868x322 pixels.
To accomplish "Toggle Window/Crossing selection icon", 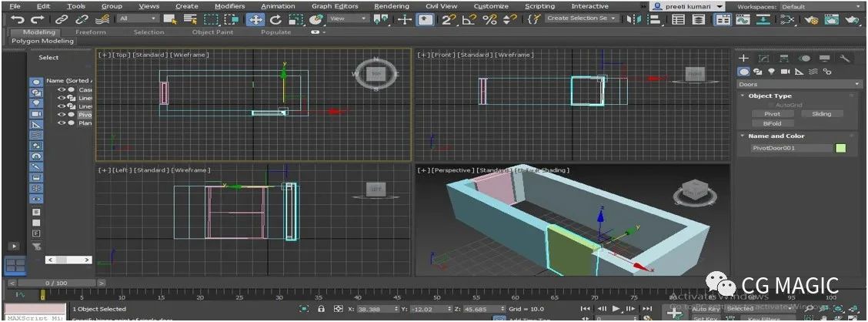I will tap(232, 19).
